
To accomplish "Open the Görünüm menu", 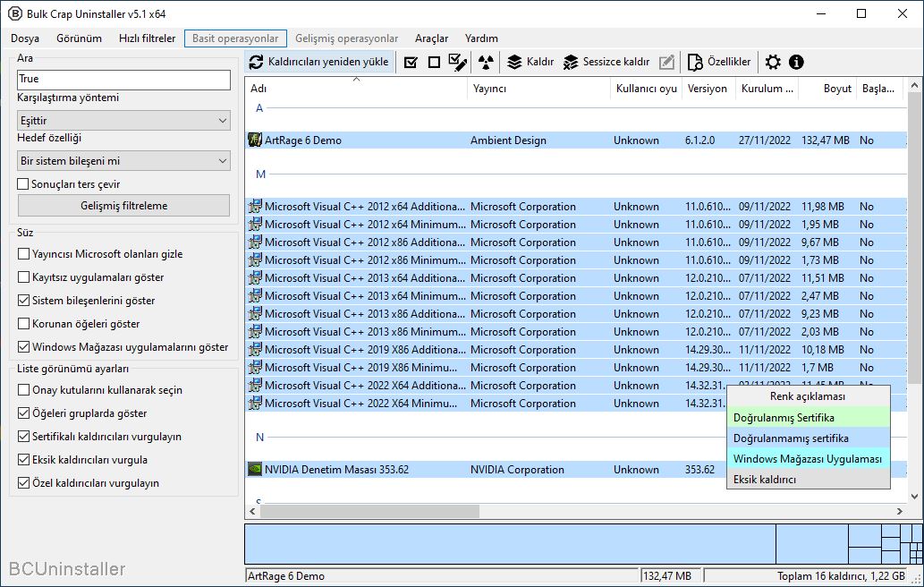I will (x=79, y=38).
